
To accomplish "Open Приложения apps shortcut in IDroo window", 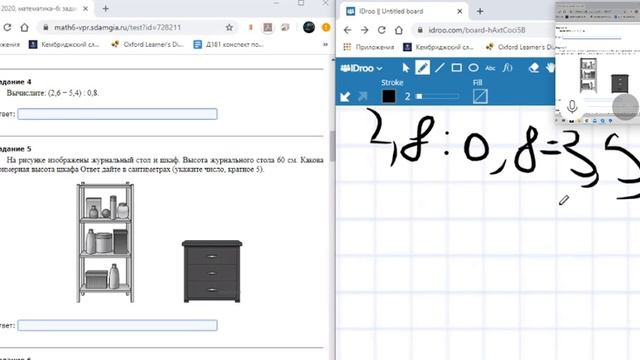I will tap(369, 47).
